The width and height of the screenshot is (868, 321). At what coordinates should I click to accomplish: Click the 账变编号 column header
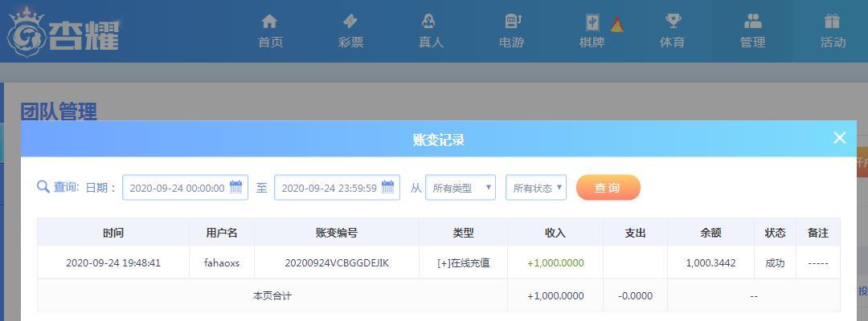(337, 233)
